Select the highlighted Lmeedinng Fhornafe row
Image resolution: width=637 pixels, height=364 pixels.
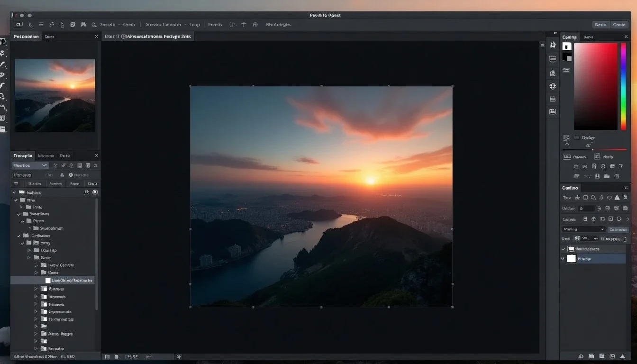coord(52,280)
